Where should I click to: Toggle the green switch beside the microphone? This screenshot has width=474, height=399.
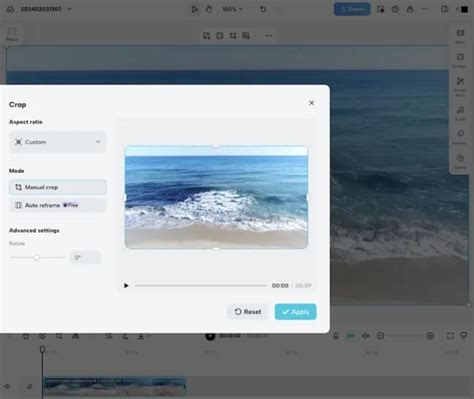point(351,336)
